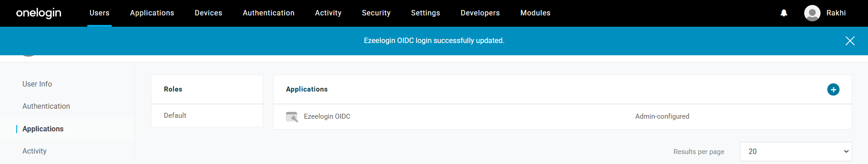This screenshot has width=868, height=164.
Task: Open the Authentication top menu
Action: tap(269, 13)
